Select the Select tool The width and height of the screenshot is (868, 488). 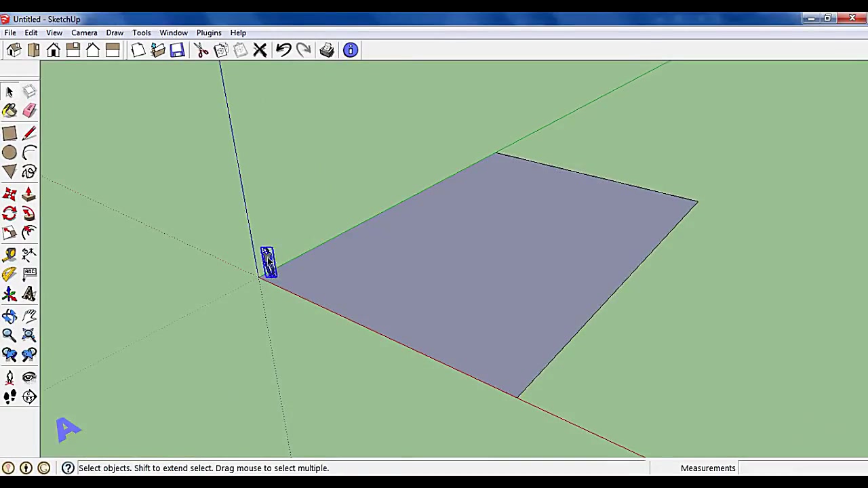(x=9, y=91)
